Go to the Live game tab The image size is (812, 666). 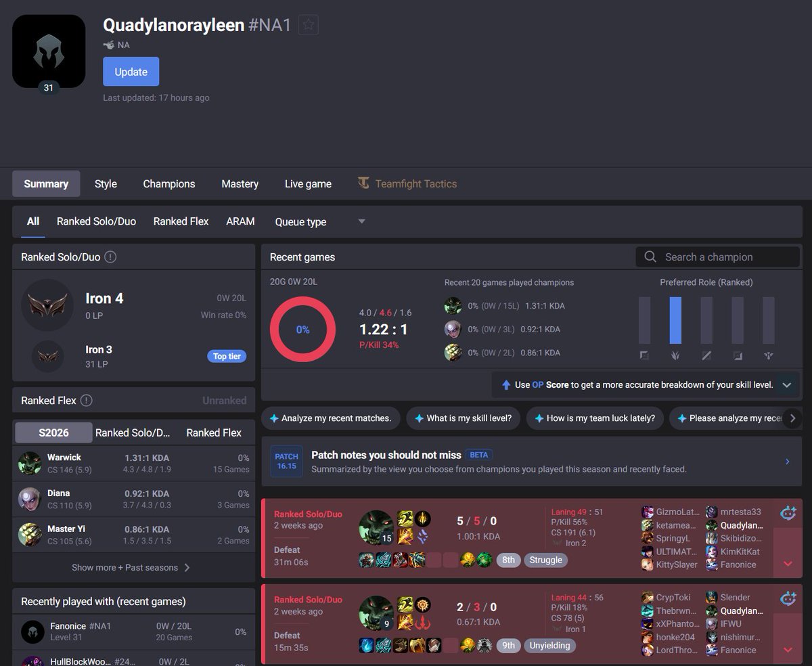308,183
